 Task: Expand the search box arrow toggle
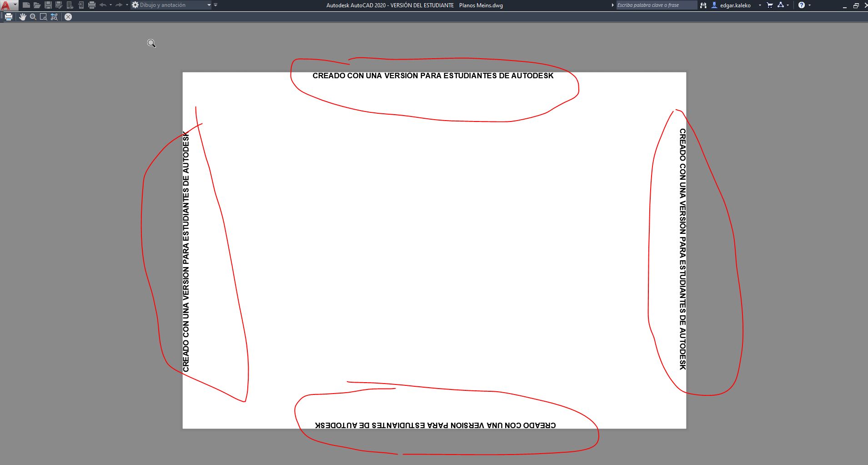click(612, 5)
